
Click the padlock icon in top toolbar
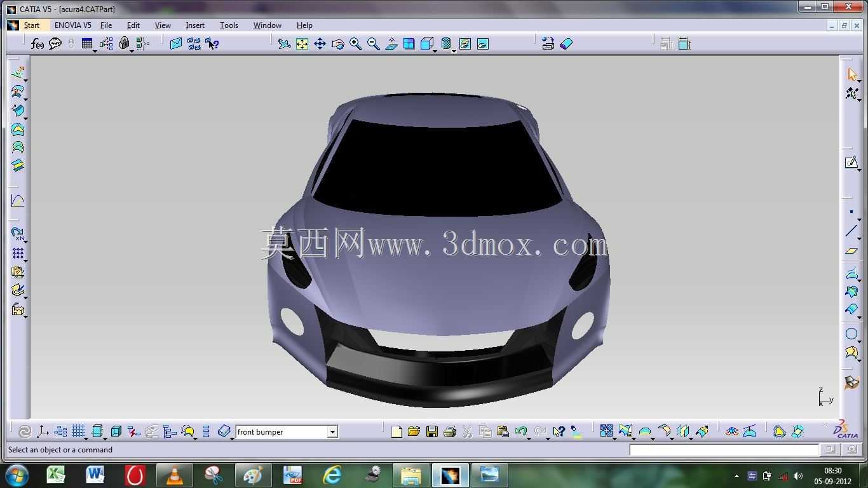pyautogui.click(x=124, y=43)
